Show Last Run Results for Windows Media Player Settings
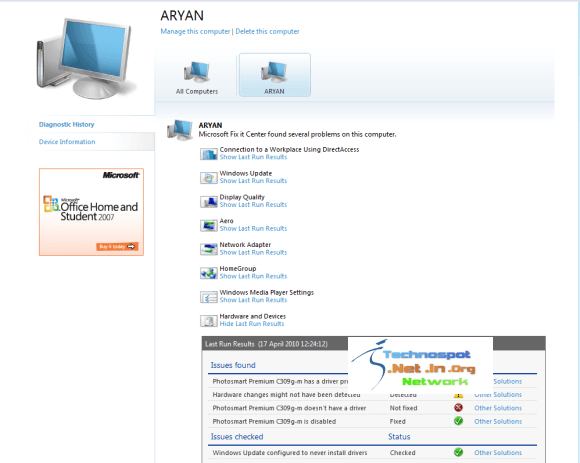The width and height of the screenshot is (580, 463). (253, 300)
